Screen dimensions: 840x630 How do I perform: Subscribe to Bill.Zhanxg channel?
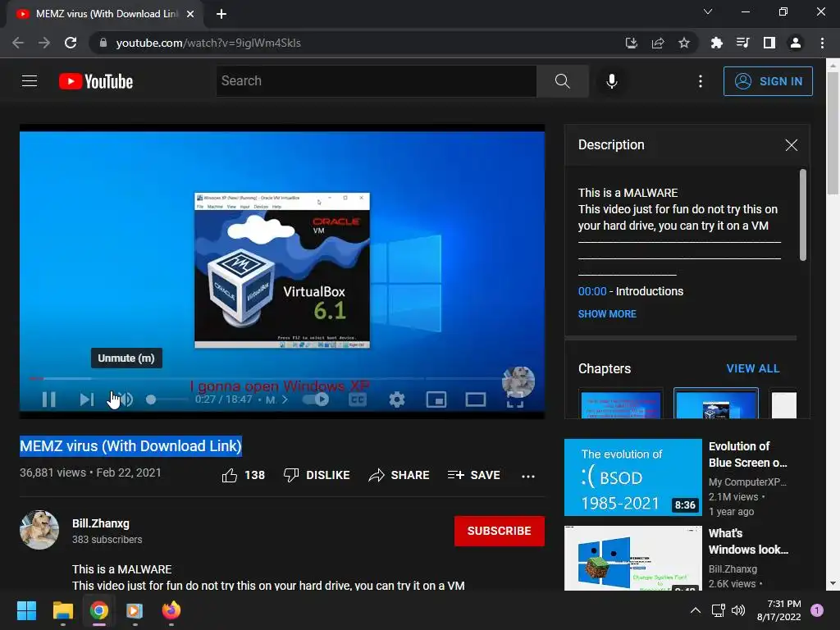tap(500, 531)
